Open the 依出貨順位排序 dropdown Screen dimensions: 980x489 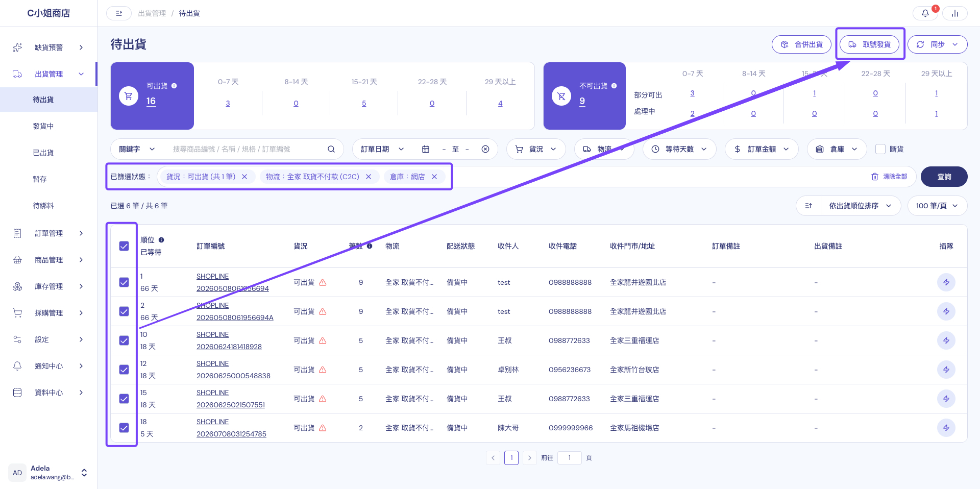point(861,206)
